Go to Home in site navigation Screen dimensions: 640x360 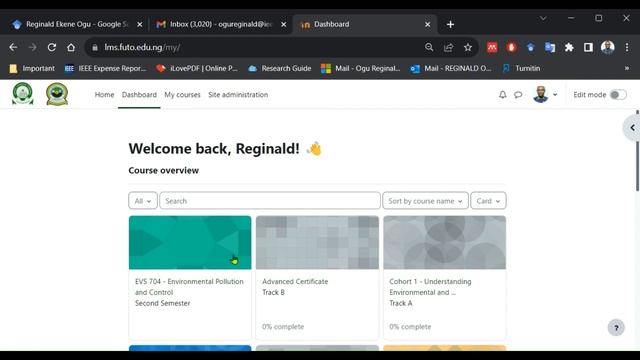(104, 95)
